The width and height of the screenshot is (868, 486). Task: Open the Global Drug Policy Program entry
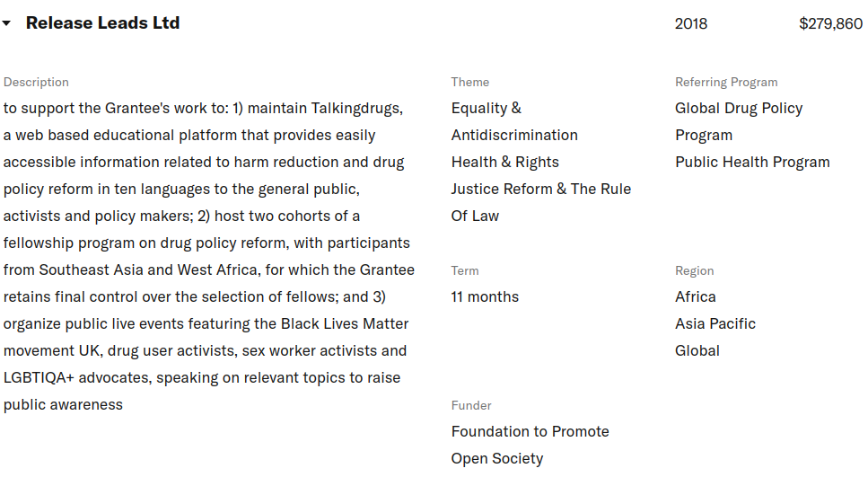738,121
